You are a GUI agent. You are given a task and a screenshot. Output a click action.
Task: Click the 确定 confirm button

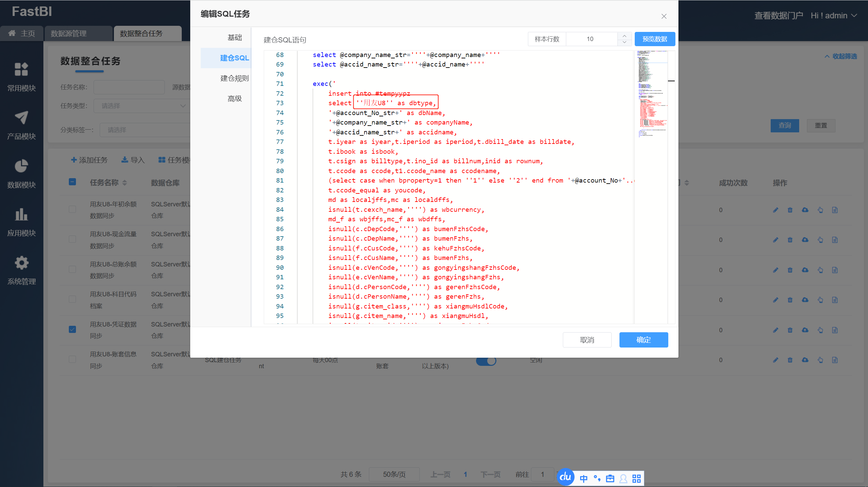pos(643,340)
